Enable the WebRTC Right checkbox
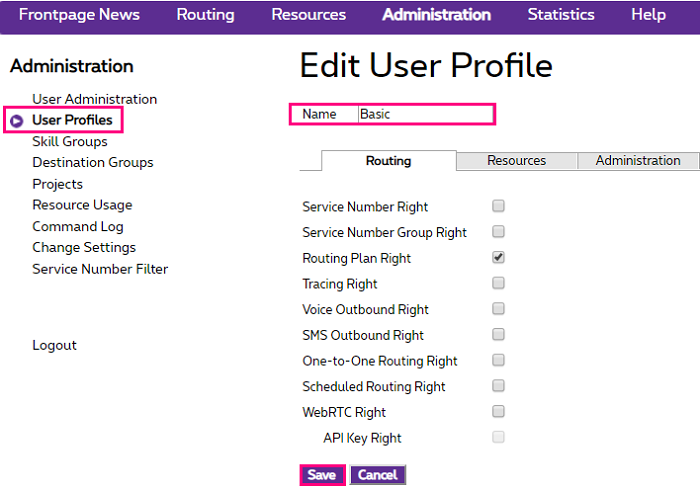 point(498,411)
